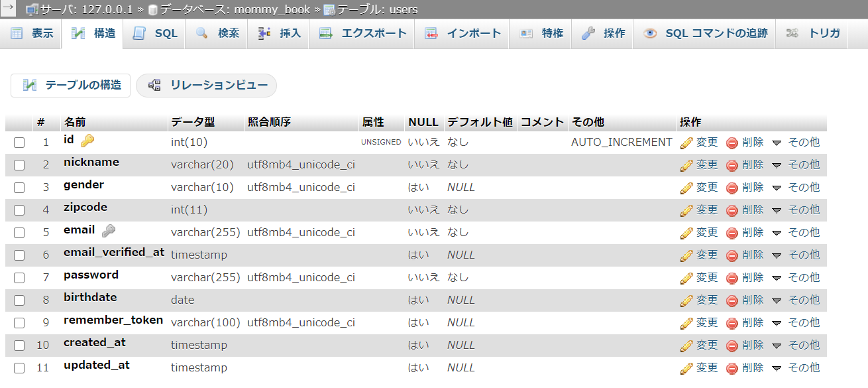Click the red delete icon for id row
868x388 pixels.
pyautogui.click(x=732, y=143)
